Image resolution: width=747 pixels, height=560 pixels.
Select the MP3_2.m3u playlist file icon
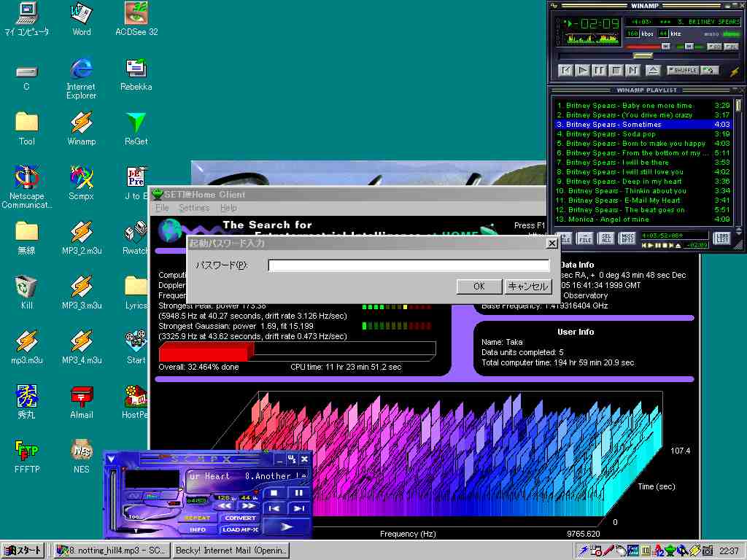coord(82,238)
